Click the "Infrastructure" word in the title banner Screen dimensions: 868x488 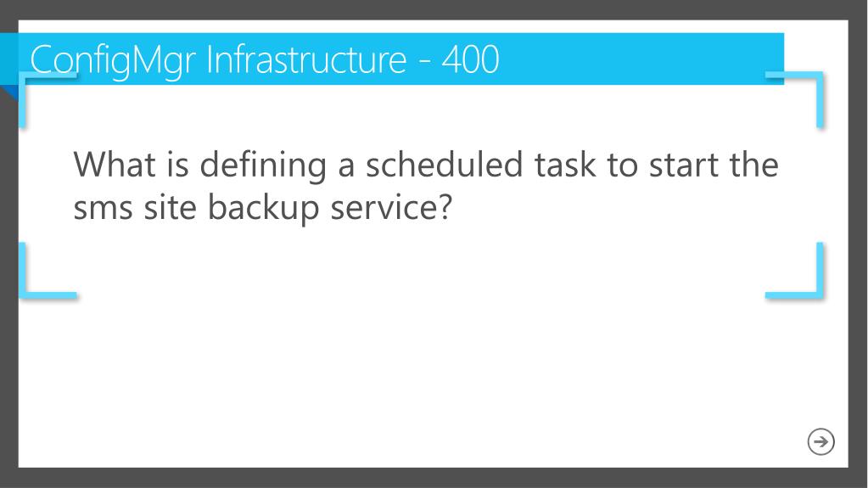[306, 59]
